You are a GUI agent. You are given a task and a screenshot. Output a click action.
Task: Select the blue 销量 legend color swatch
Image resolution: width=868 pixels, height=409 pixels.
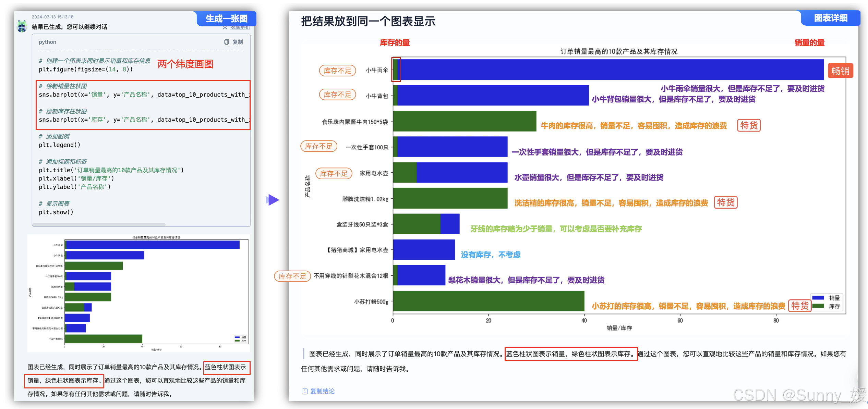coord(819,298)
